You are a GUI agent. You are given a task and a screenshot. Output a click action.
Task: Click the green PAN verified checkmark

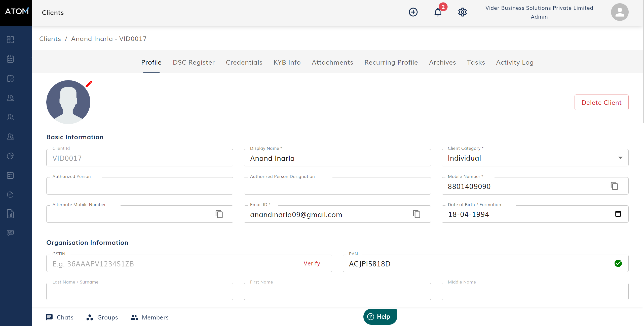coord(618,263)
